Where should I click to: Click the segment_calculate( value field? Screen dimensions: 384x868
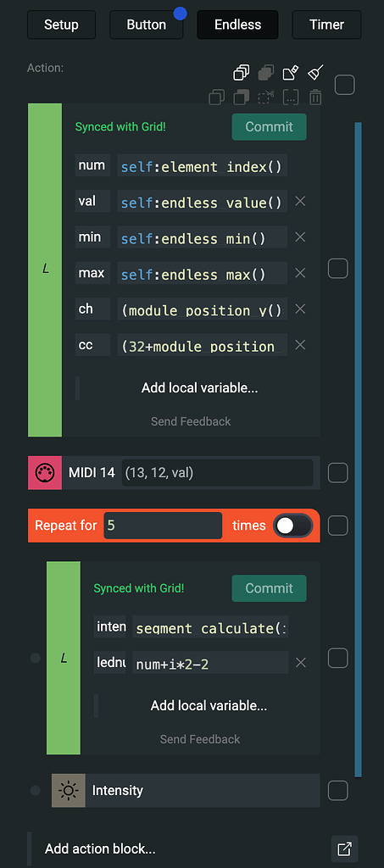(x=209, y=627)
